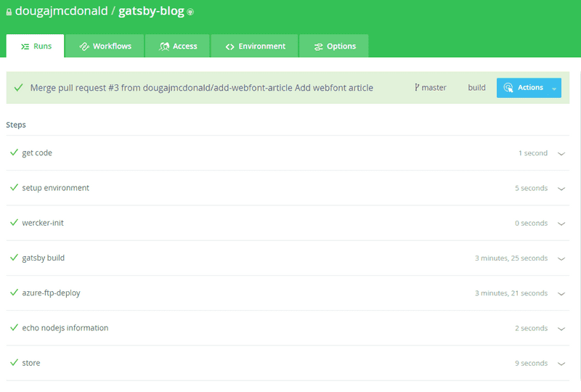The width and height of the screenshot is (581, 392).
Task: Click the Steps heading
Action: (x=16, y=125)
